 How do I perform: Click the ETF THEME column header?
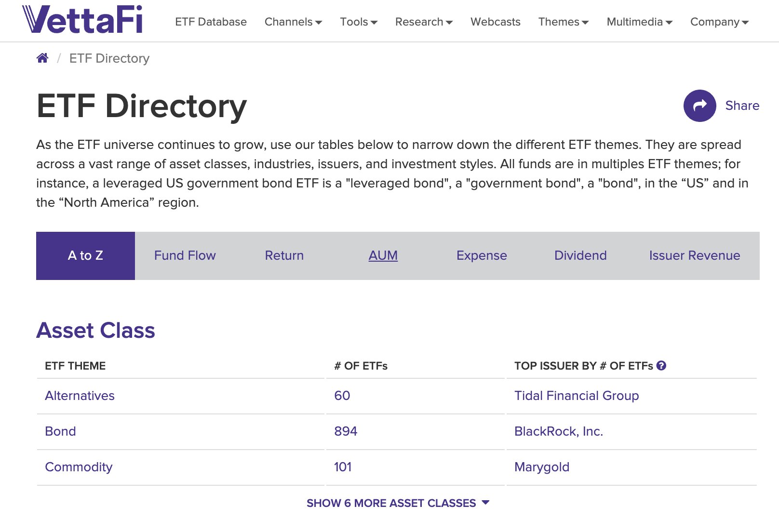tap(75, 366)
